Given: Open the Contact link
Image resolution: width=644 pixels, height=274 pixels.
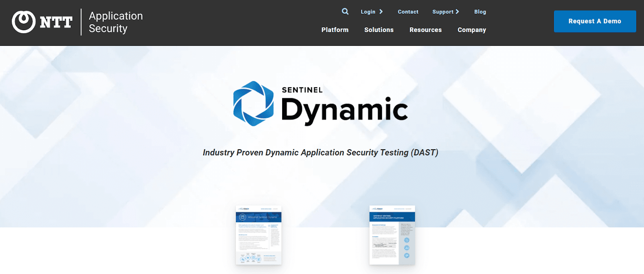Looking at the screenshot, I should [x=408, y=12].
